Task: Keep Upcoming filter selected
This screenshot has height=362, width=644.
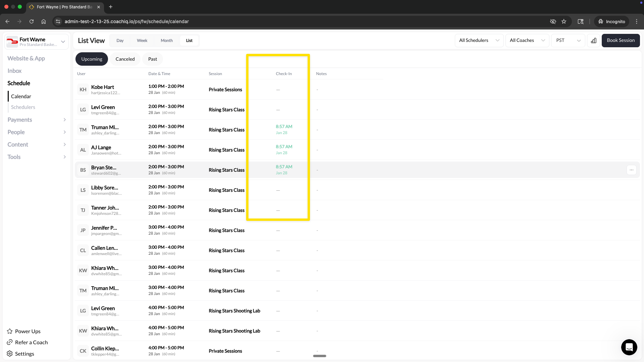Action: pyautogui.click(x=92, y=59)
